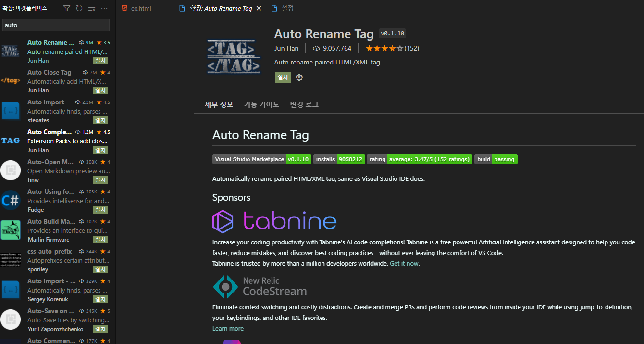The image size is (644, 344).
Task: Close the Auto Rename Tag extension tab
Action: click(x=259, y=8)
